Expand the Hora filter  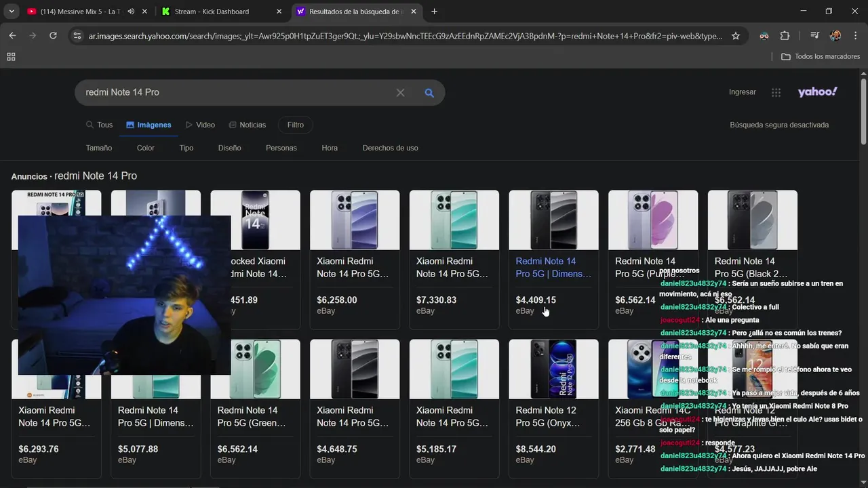[x=330, y=148]
